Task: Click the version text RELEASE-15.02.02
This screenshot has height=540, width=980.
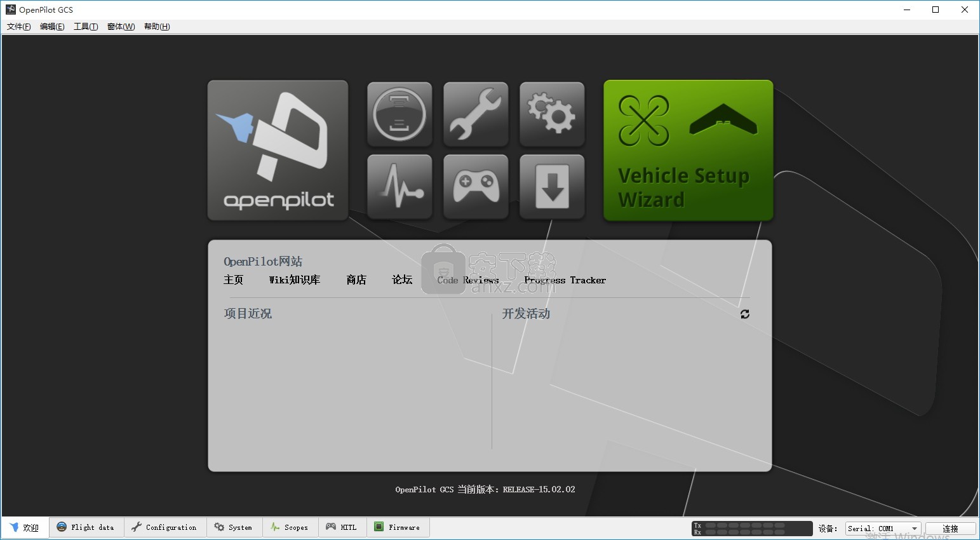Action: (x=539, y=489)
